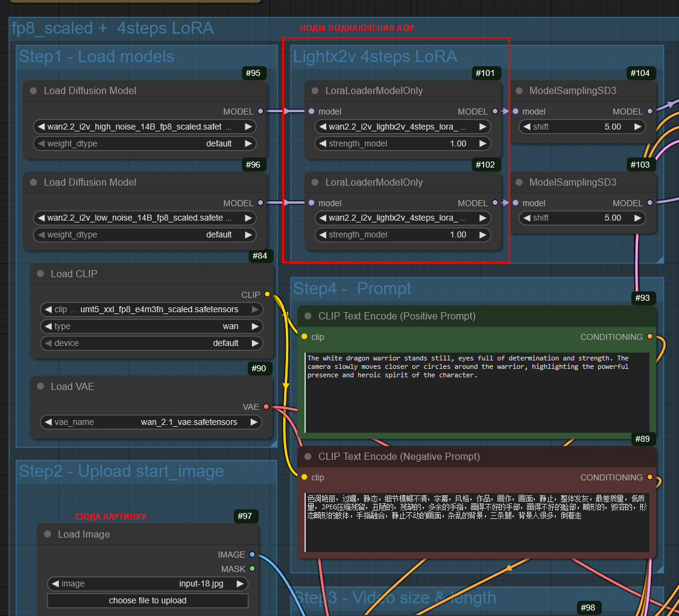Screen dimensions: 679x616
Task: Collapse the Load VAE node via header dot
Action: pyautogui.click(x=41, y=386)
